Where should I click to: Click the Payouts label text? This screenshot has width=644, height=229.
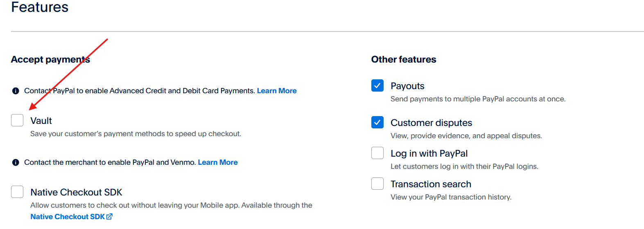(x=407, y=86)
